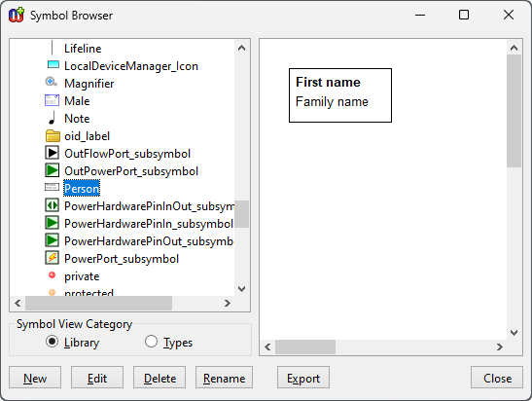Click the OutFlowPort_subsymbol black arrow icon

click(52, 153)
